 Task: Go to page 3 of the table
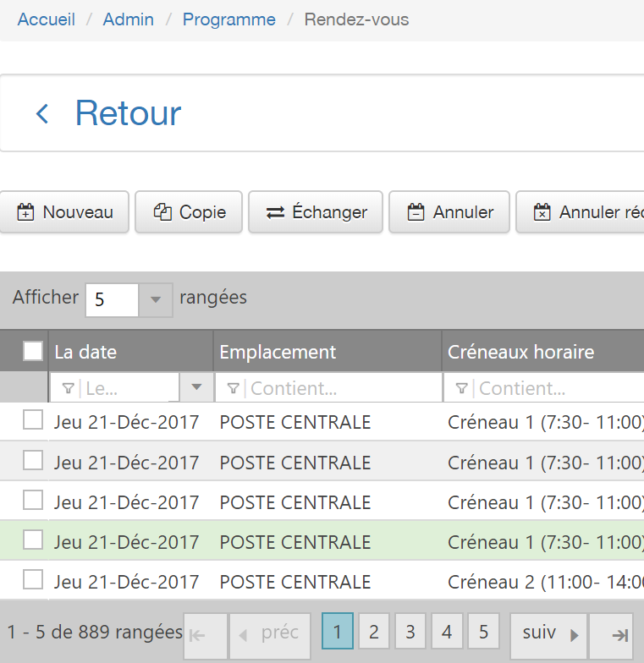click(410, 633)
